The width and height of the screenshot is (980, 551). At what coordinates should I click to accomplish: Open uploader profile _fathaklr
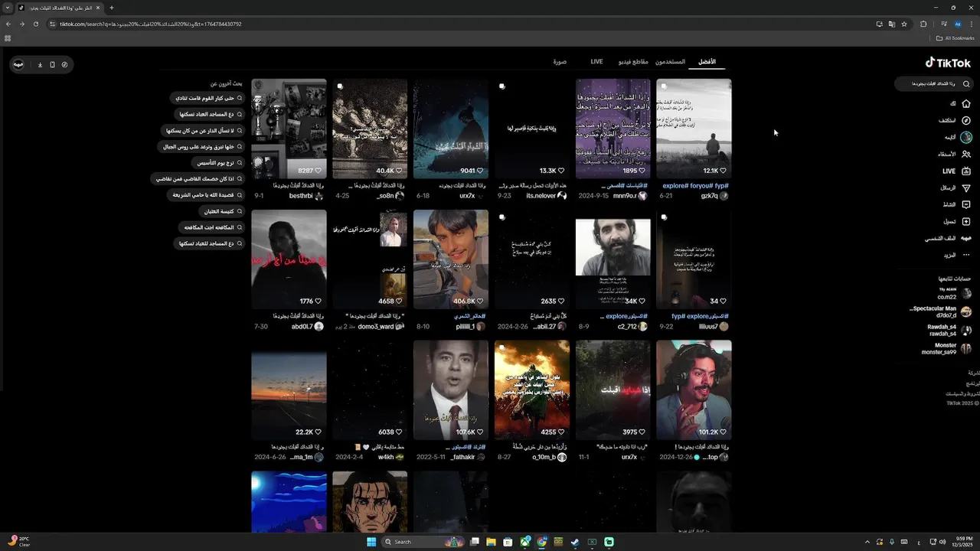468,457
